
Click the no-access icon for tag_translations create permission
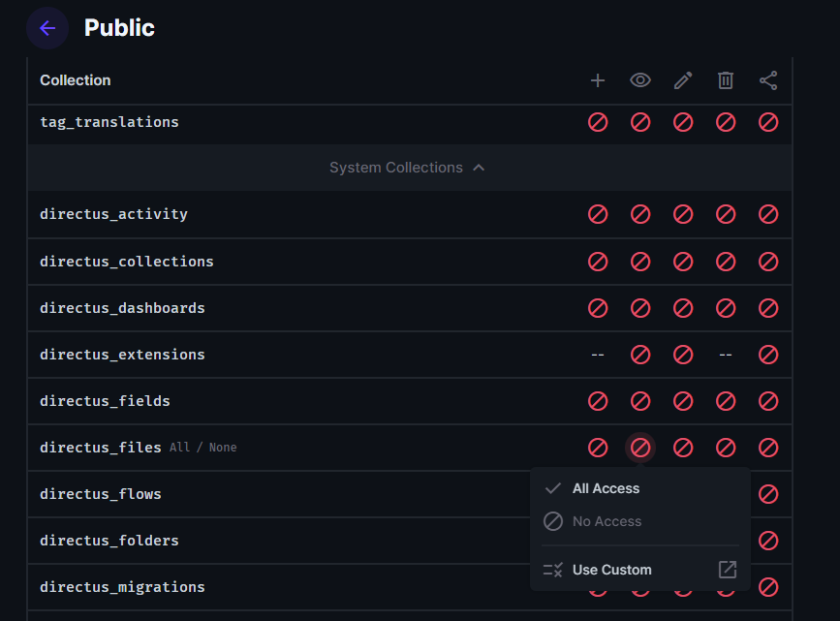pos(598,122)
